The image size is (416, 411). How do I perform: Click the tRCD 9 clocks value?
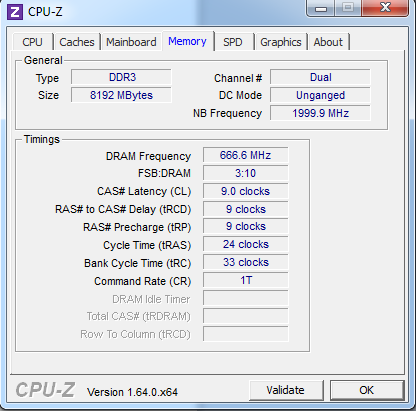(x=246, y=209)
